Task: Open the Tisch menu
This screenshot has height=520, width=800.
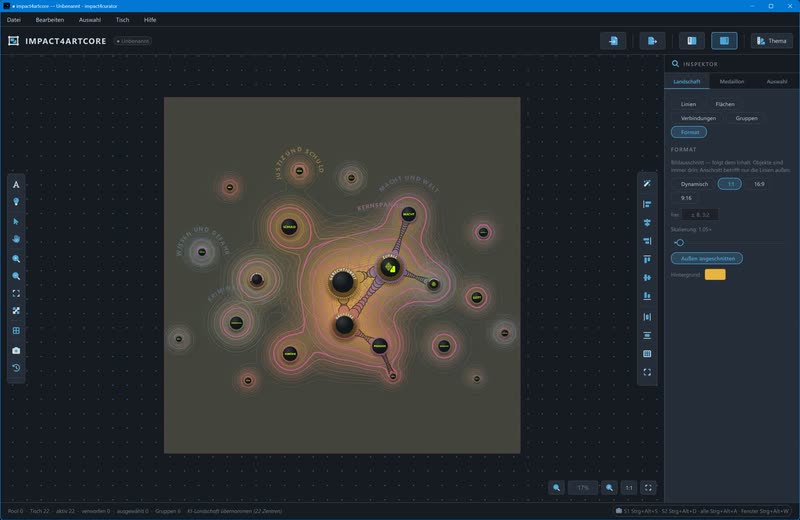Action: point(122,20)
